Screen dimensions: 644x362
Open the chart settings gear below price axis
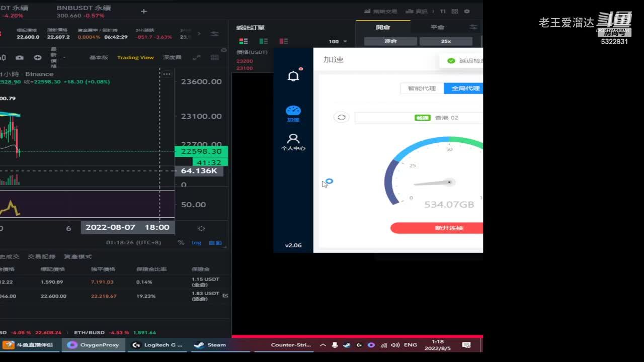[201, 228]
